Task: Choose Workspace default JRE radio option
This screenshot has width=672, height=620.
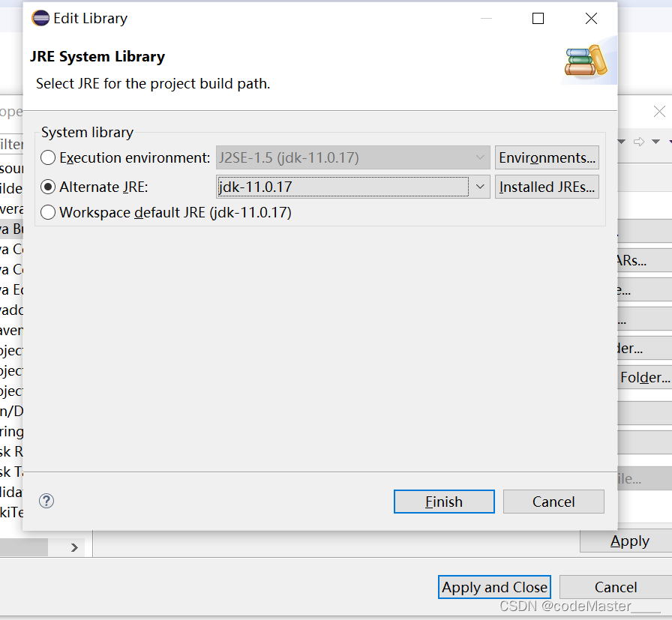Action: 48,212
